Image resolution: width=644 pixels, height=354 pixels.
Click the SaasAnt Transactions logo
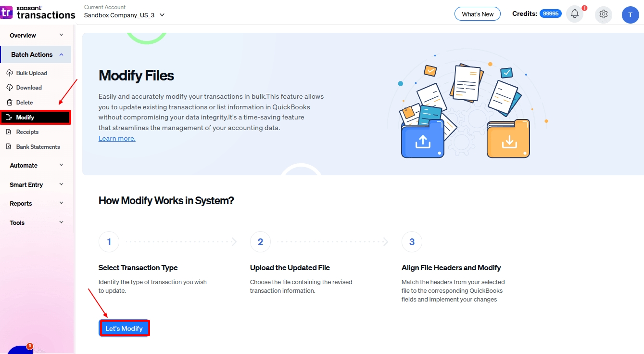(x=38, y=13)
